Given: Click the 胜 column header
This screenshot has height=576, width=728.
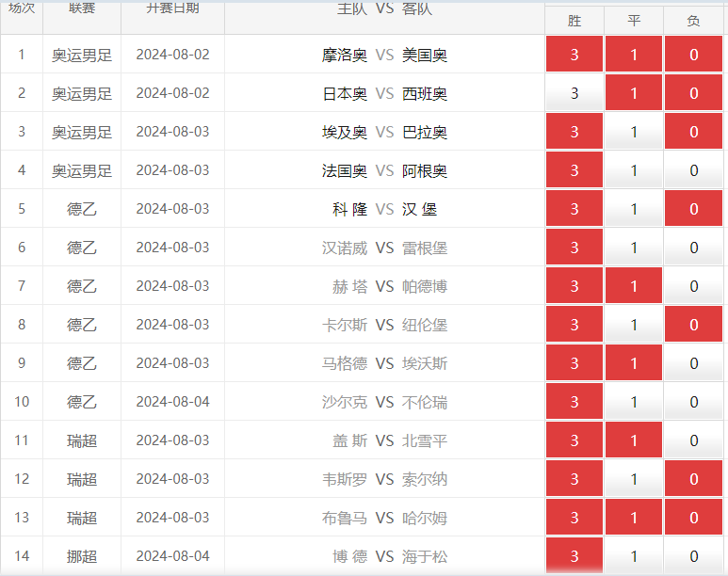Looking at the screenshot, I should click(x=574, y=21).
